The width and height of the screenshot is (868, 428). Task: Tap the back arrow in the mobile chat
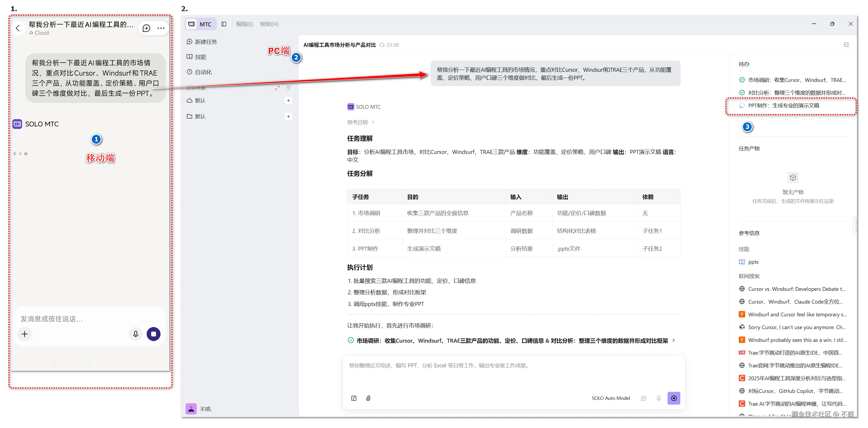pos(18,28)
